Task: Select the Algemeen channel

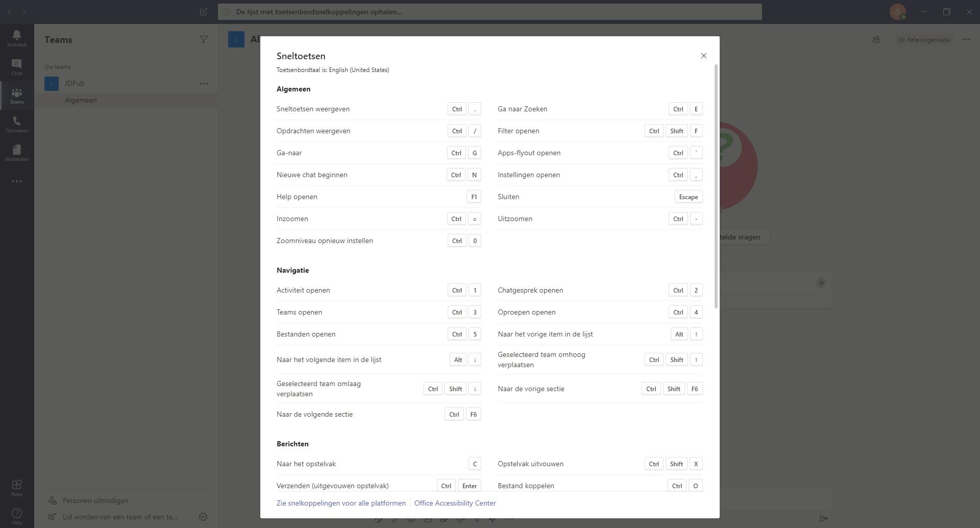Action: [81, 100]
